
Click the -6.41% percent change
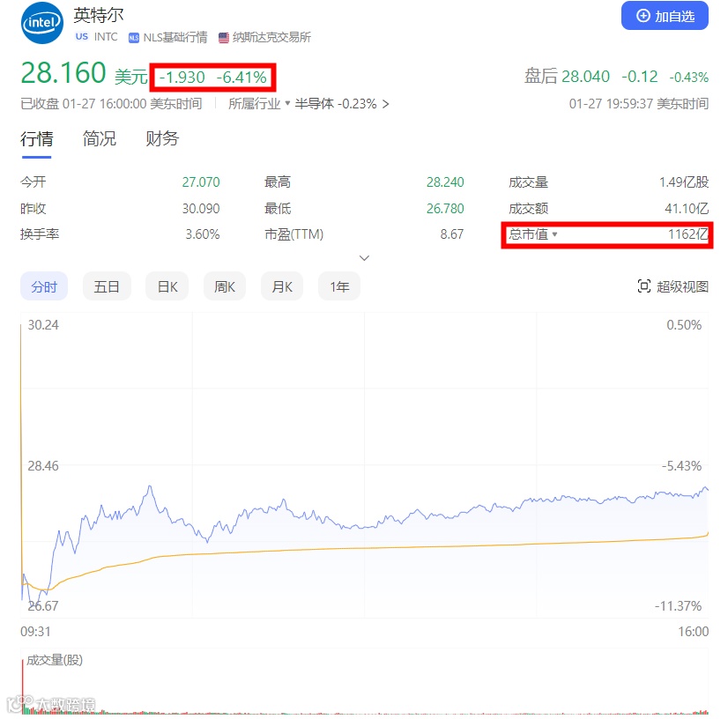point(241,77)
